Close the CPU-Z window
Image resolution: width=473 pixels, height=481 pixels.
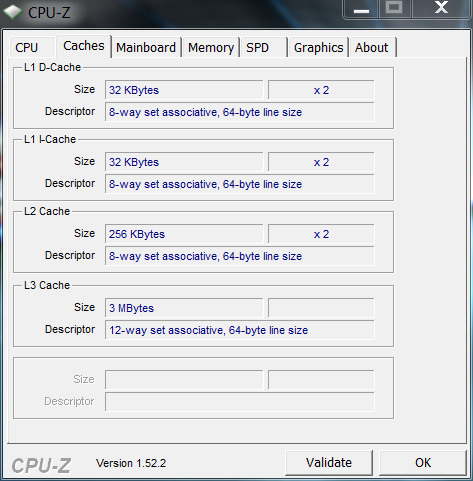[x=441, y=9]
